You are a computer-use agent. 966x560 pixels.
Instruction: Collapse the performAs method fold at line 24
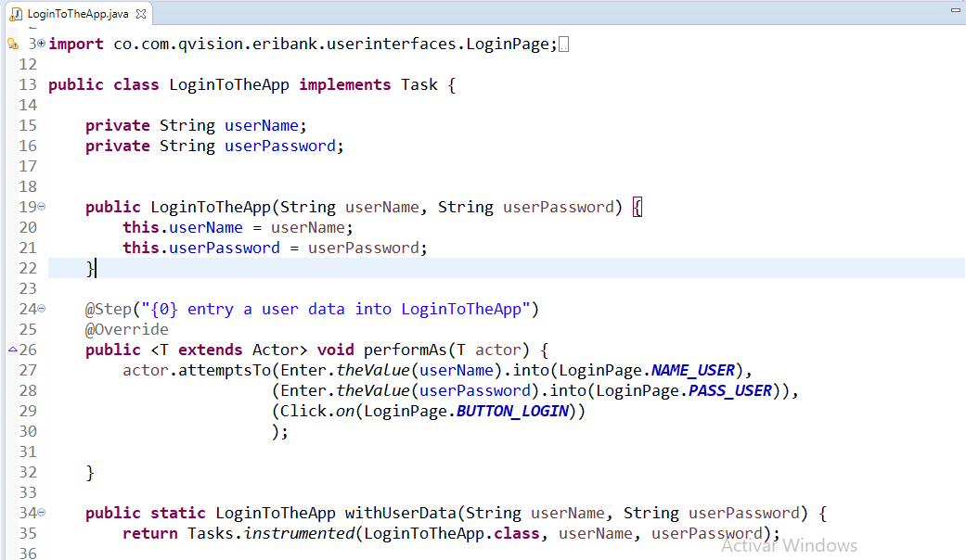click(x=41, y=309)
